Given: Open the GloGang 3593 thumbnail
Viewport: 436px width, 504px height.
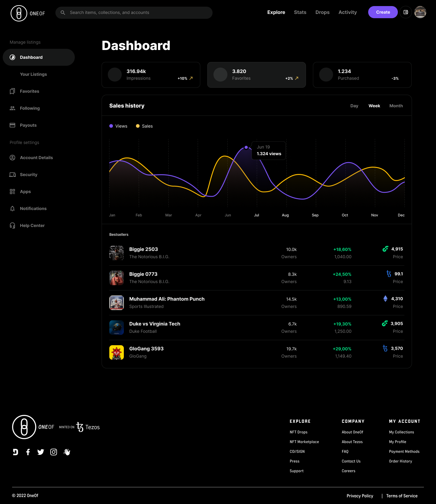Looking at the screenshot, I should pos(117,352).
